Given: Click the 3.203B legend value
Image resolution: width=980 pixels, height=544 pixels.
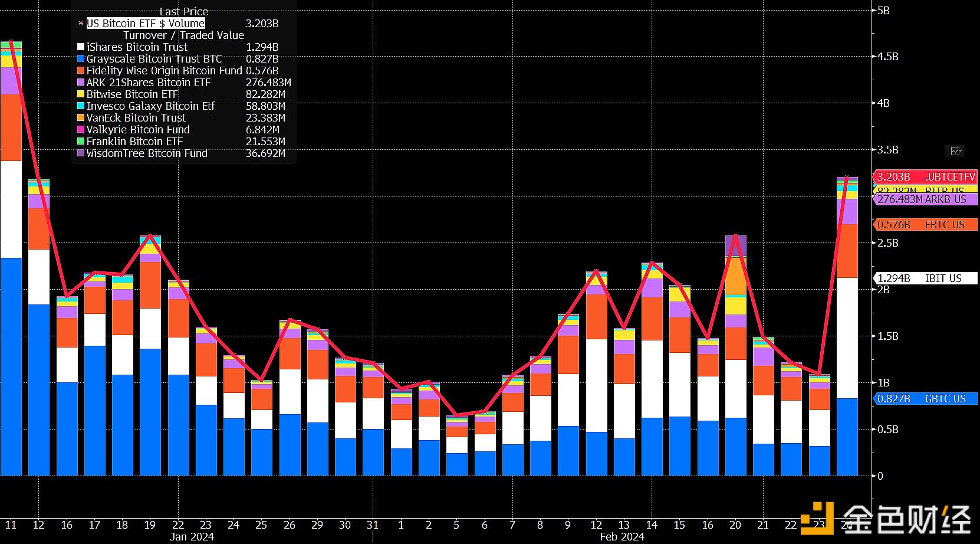Looking at the screenshot, I should click(x=262, y=23).
